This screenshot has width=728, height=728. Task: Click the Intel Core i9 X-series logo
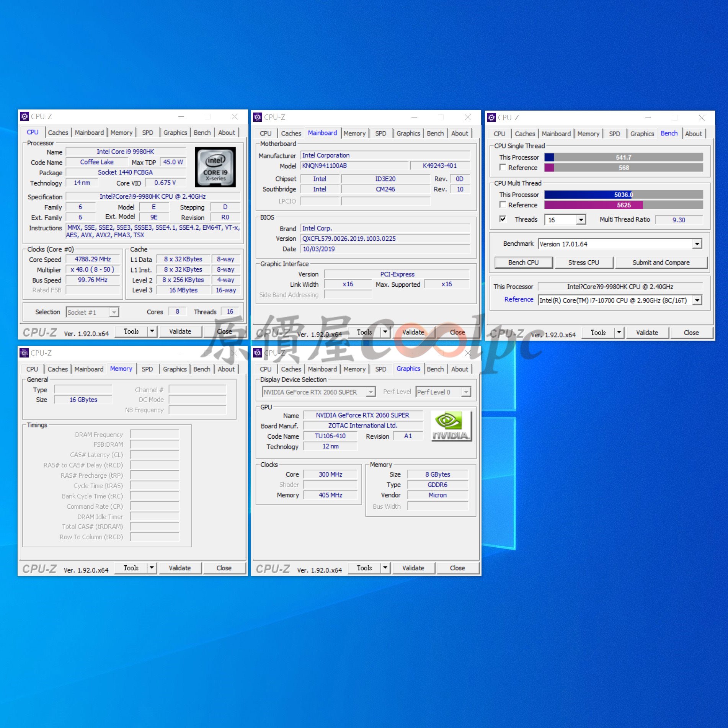coord(215,167)
